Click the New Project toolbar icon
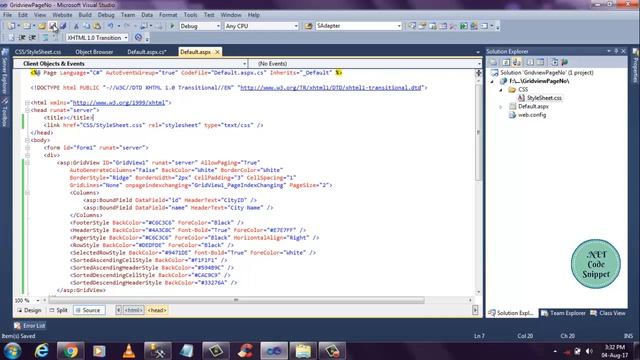The image size is (640, 360). 11,26
